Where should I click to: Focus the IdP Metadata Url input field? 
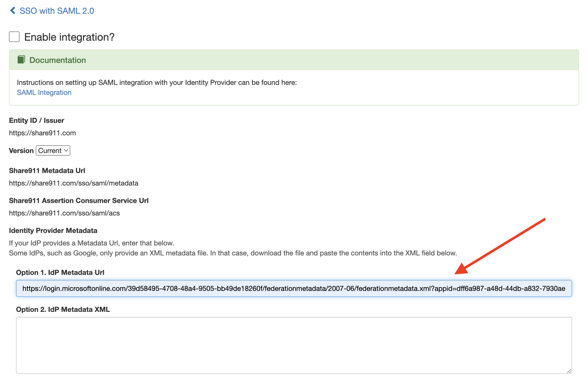click(x=294, y=288)
